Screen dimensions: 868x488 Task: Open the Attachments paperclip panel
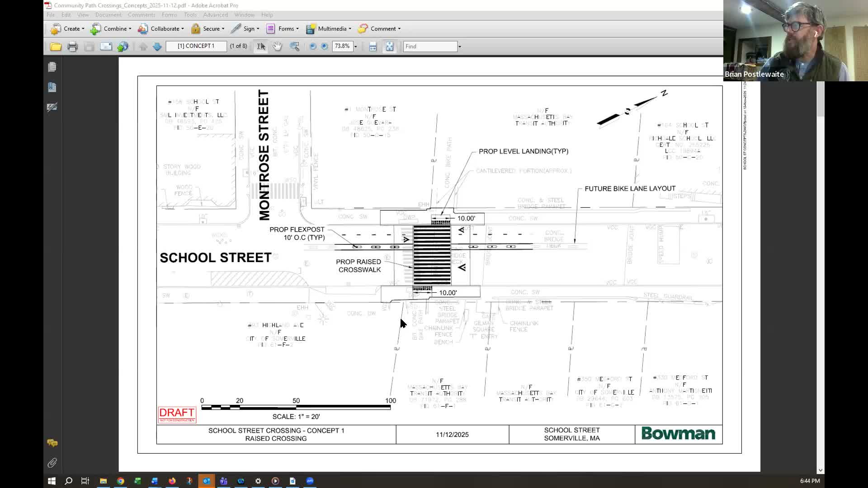[x=52, y=463]
